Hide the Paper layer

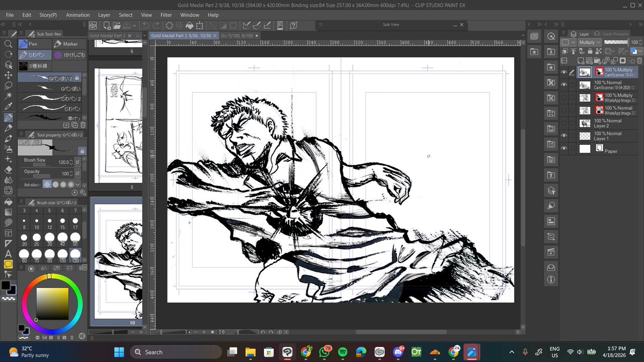click(x=563, y=149)
